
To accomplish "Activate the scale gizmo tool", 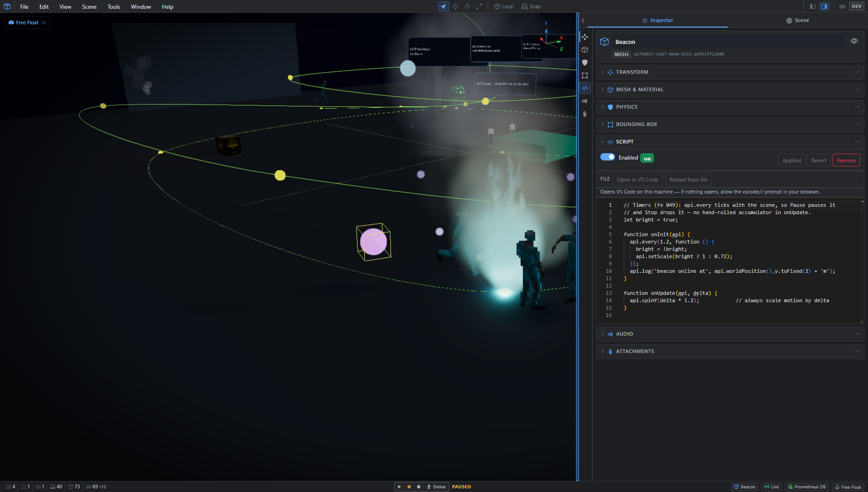I will click(x=479, y=6).
